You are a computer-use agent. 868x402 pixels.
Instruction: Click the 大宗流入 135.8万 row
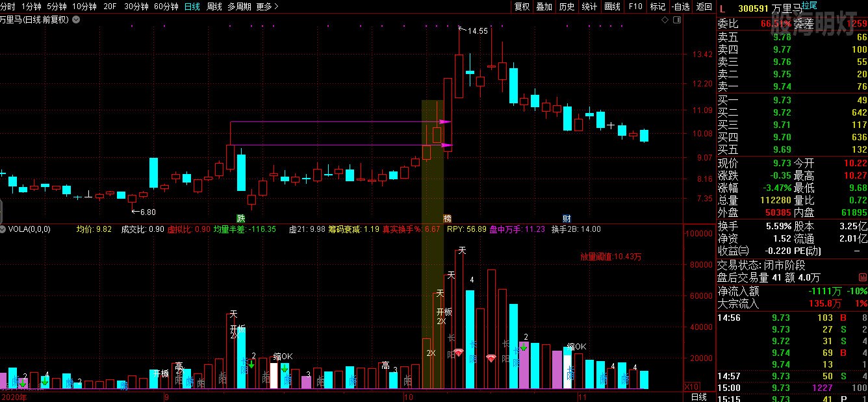click(792, 303)
